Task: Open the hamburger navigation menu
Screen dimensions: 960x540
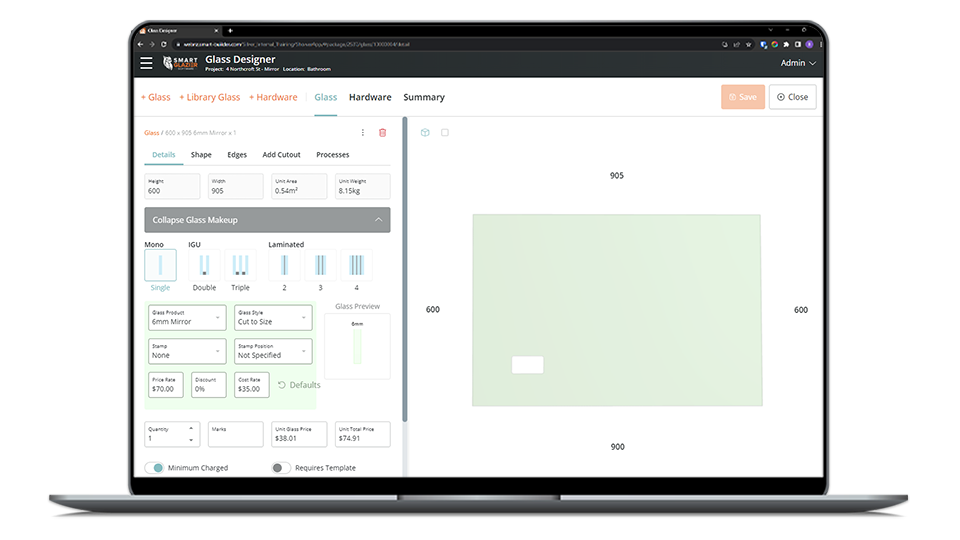Action: tap(147, 63)
